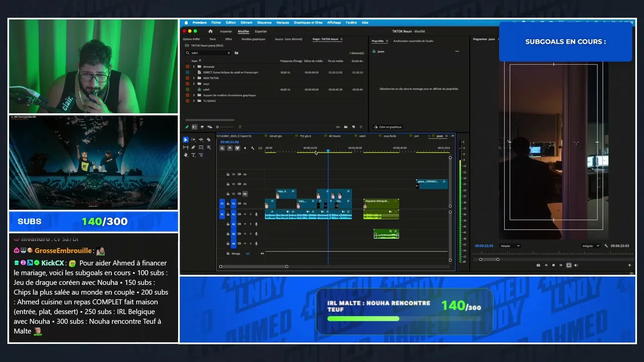Open the soleil sequence tab
644x362 pixels.
click(x=362, y=136)
